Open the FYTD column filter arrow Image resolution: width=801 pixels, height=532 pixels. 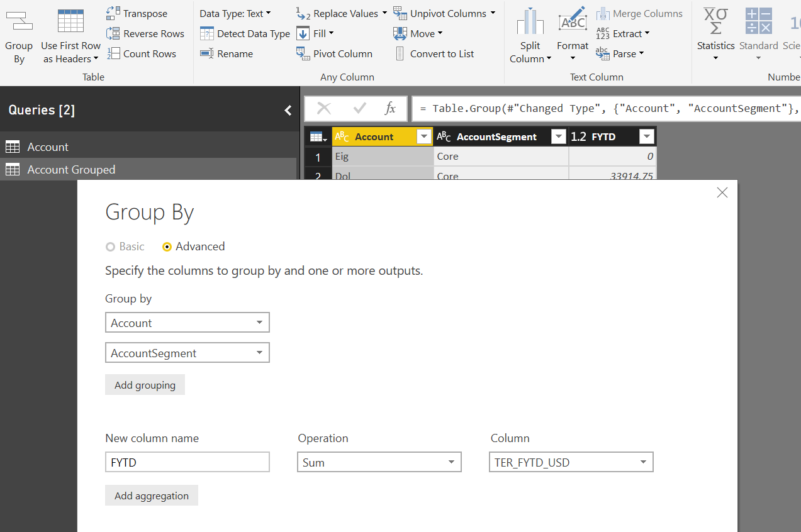pyautogui.click(x=646, y=136)
